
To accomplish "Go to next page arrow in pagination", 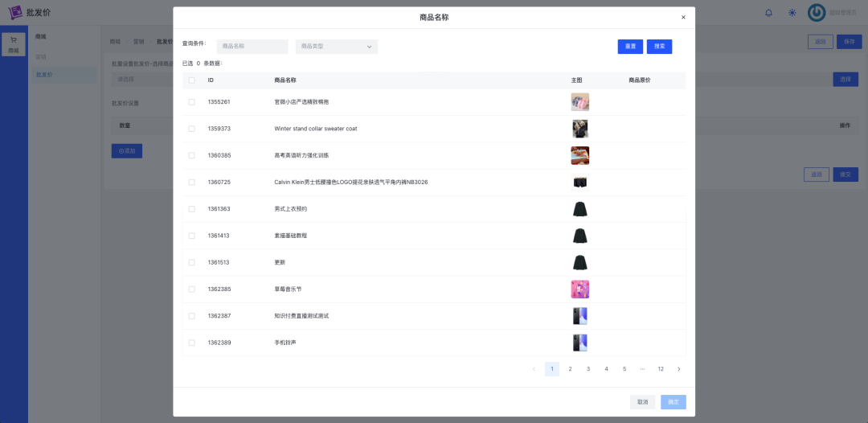I will click(x=678, y=369).
